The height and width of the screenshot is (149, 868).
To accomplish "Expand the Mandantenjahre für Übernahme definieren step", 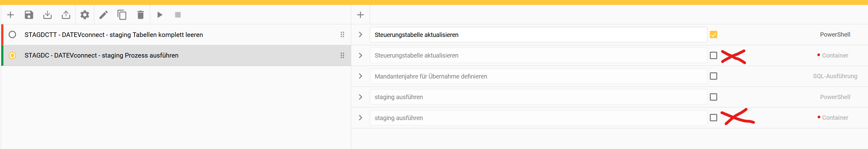I will 360,76.
